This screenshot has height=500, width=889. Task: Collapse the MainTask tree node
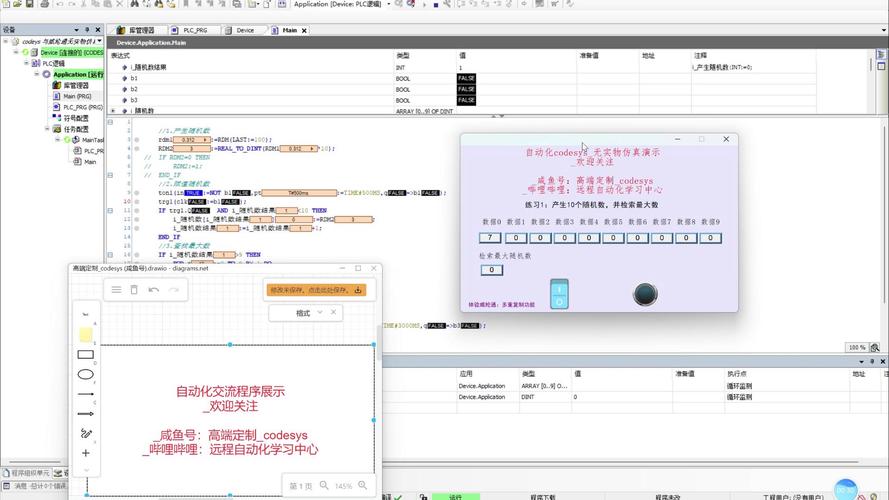(x=57, y=139)
